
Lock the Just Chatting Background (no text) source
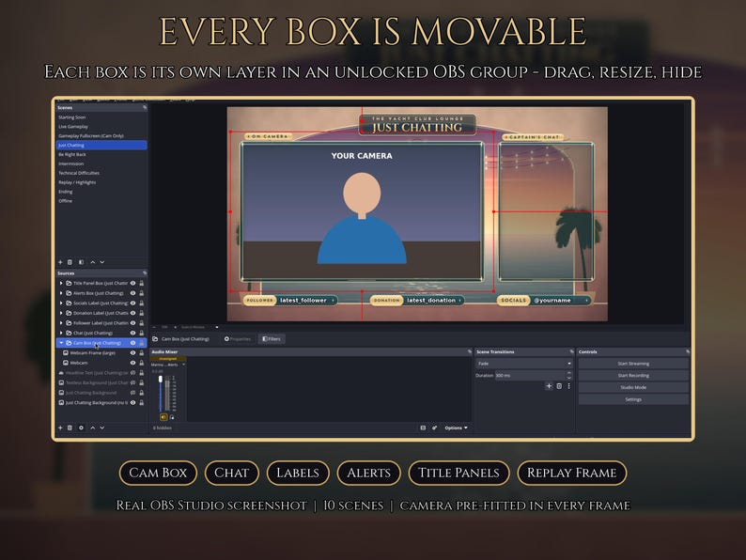point(141,402)
